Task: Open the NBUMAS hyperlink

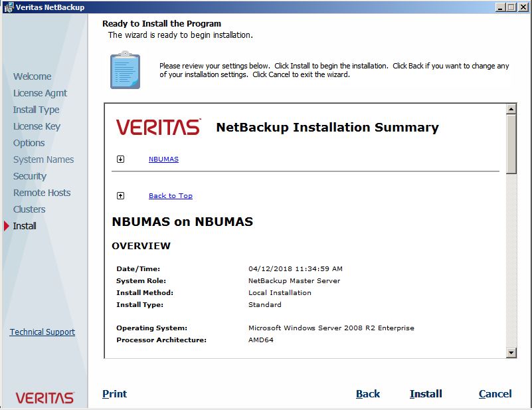Action: coord(163,159)
